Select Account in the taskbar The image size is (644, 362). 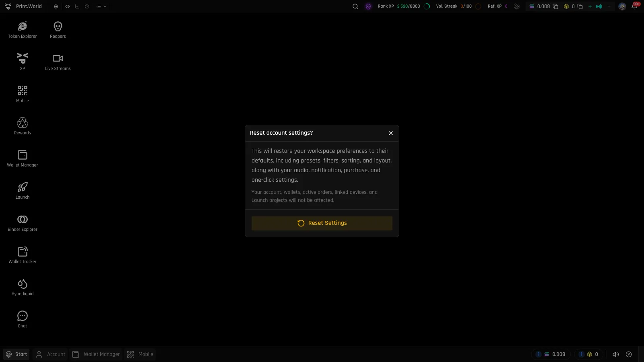(x=51, y=354)
